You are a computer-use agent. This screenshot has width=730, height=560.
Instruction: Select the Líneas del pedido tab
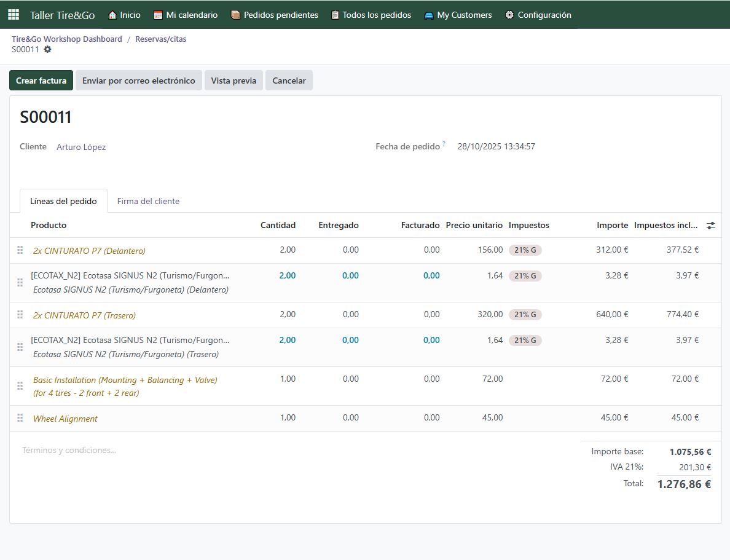coord(63,201)
